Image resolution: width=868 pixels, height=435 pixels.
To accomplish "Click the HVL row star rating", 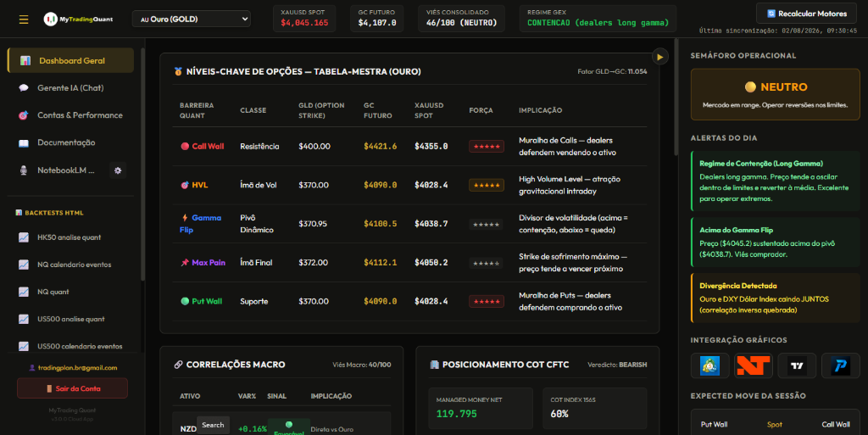I will point(486,185).
